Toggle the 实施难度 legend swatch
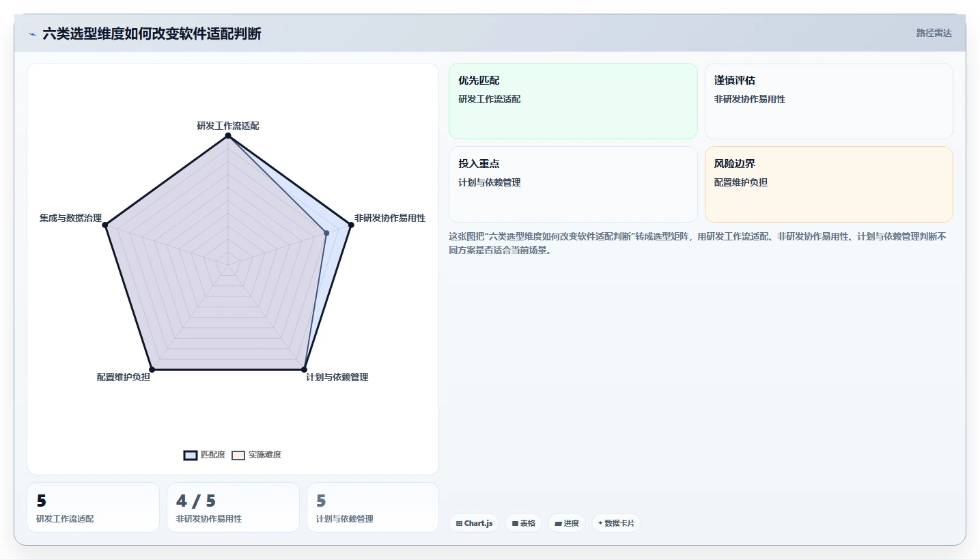Screen dimensions: 980x560 click(x=238, y=456)
